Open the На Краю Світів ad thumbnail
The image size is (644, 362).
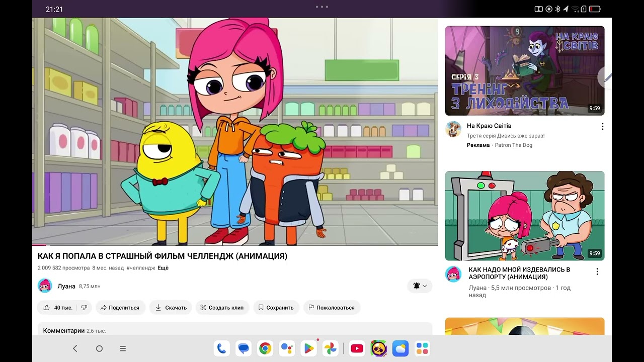pos(525,71)
